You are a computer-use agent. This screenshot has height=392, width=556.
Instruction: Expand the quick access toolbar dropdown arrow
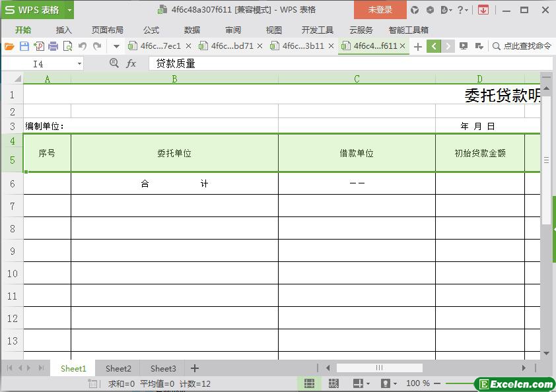(x=116, y=46)
